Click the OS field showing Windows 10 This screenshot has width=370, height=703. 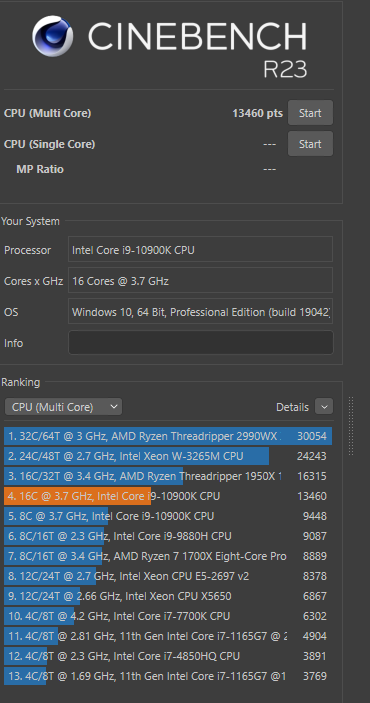coord(200,311)
